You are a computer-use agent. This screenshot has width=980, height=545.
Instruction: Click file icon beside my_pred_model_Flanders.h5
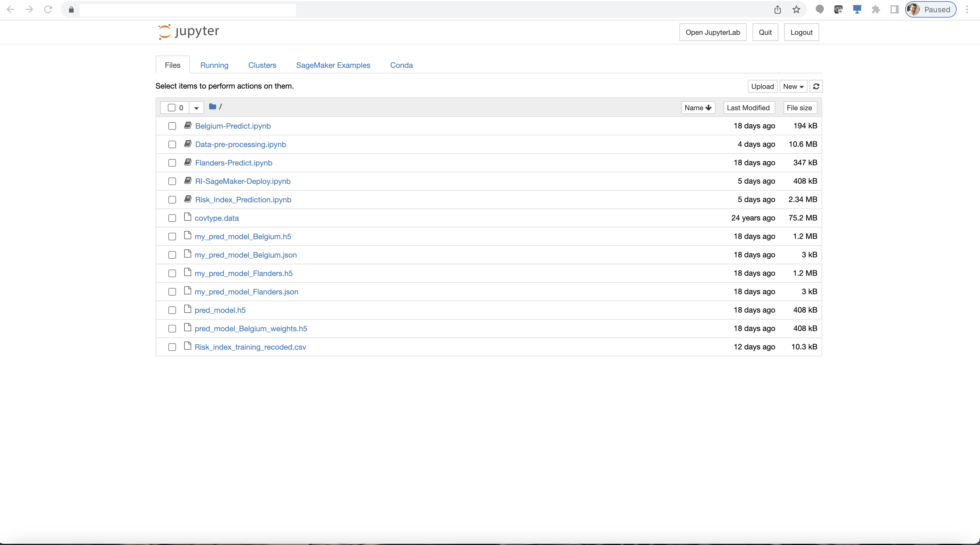tap(187, 272)
